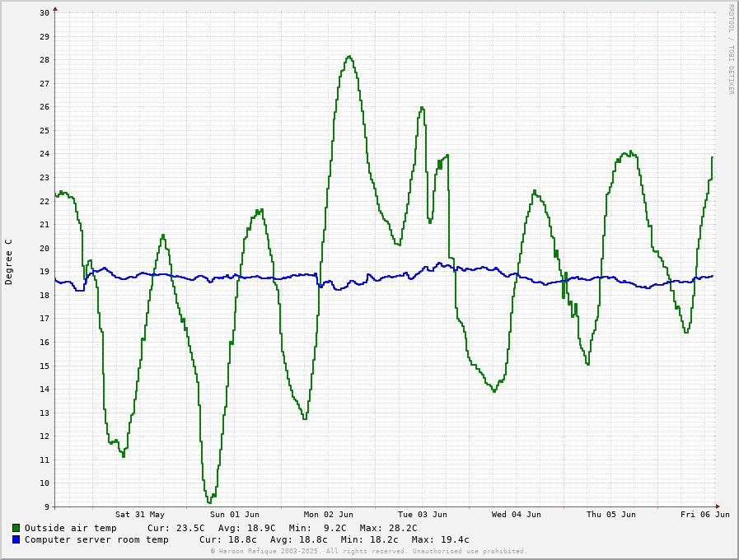Click the 'Sun 01 Jun' date label
The width and height of the screenshot is (739, 560).
[x=234, y=515]
